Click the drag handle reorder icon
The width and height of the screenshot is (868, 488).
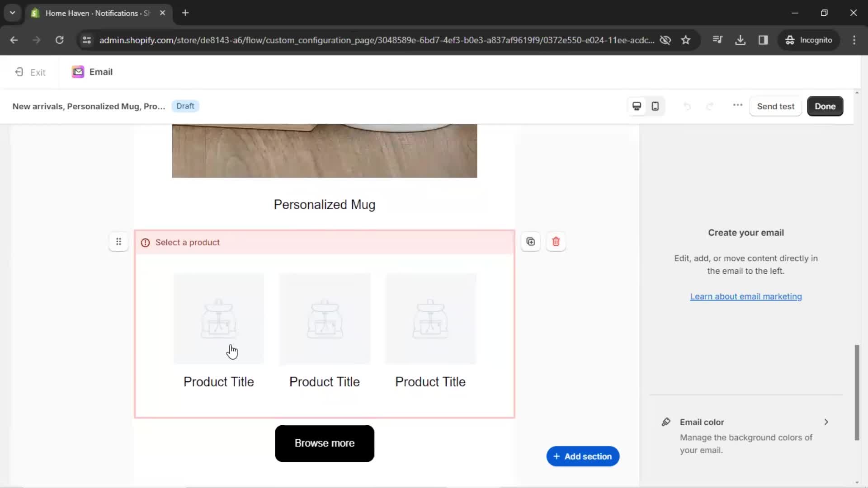coord(118,242)
